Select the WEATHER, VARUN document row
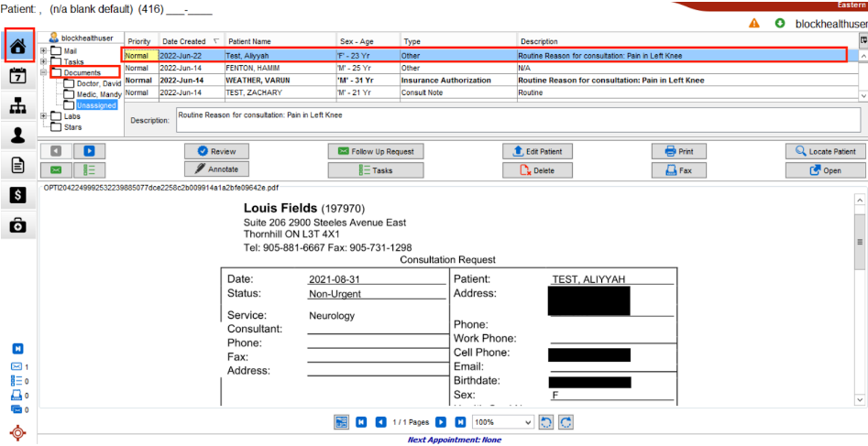The width and height of the screenshot is (868, 446). click(491, 81)
